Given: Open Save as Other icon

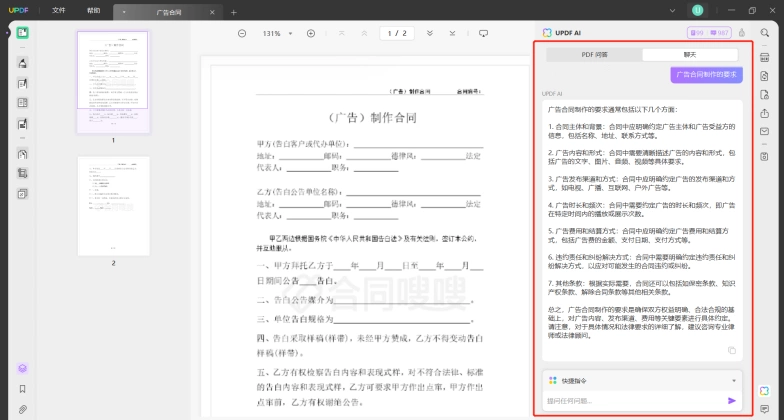Looking at the screenshot, I should click(764, 156).
